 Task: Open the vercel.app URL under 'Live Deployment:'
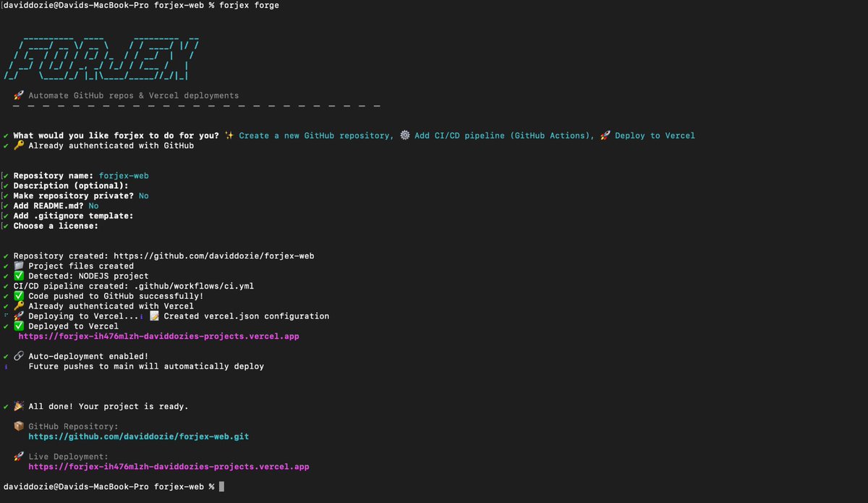tap(169, 467)
